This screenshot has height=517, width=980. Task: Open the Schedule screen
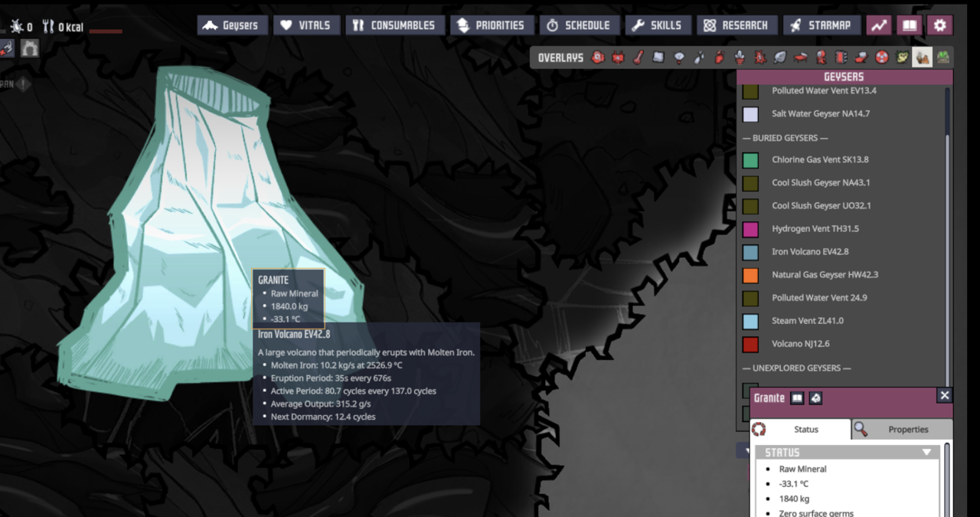click(x=580, y=25)
